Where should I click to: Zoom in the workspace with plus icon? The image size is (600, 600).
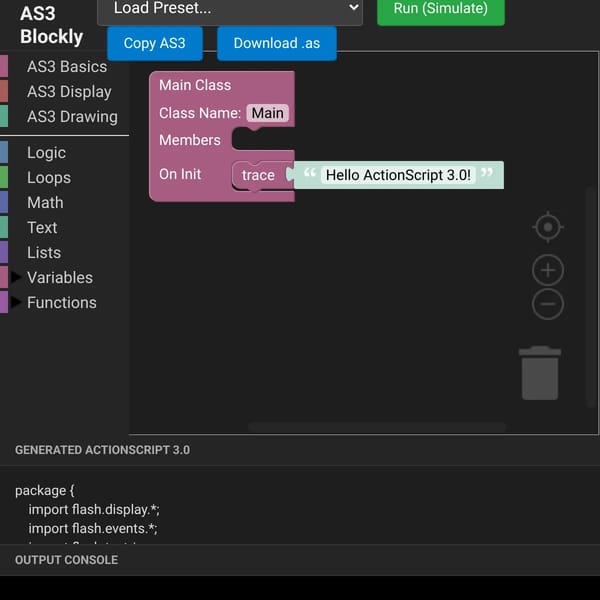(548, 270)
